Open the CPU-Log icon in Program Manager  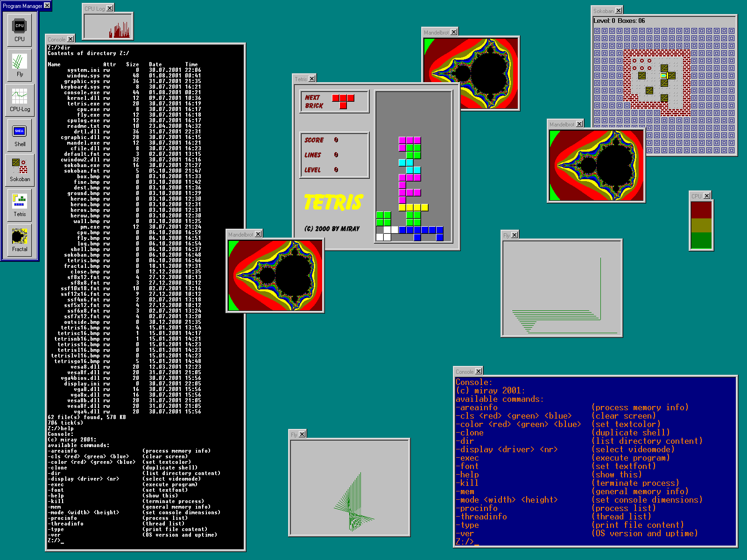[x=20, y=99]
